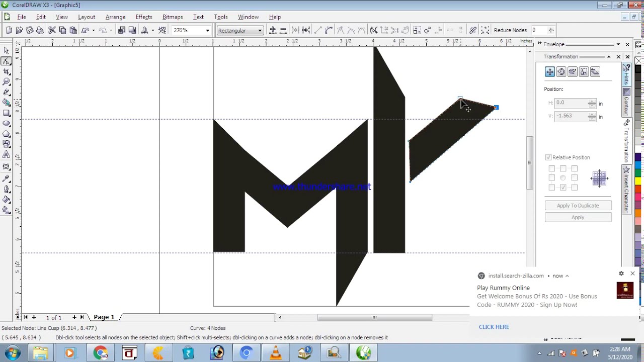
Task: Check the top-center anchor point box
Action: pyautogui.click(x=563, y=169)
